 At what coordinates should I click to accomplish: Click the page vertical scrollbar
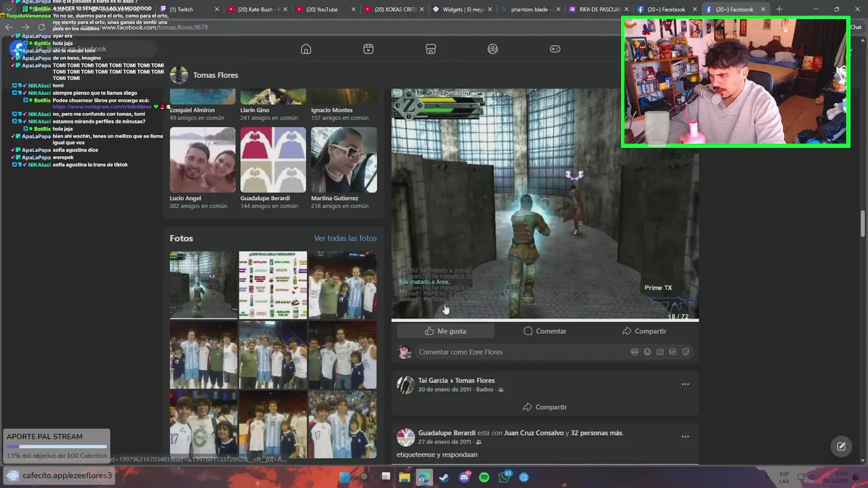pyautogui.click(x=863, y=224)
